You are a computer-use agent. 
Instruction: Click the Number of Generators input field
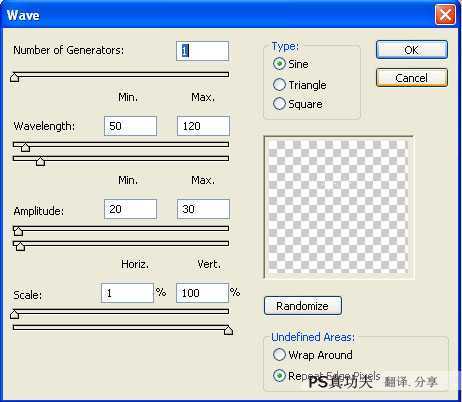coord(202,51)
